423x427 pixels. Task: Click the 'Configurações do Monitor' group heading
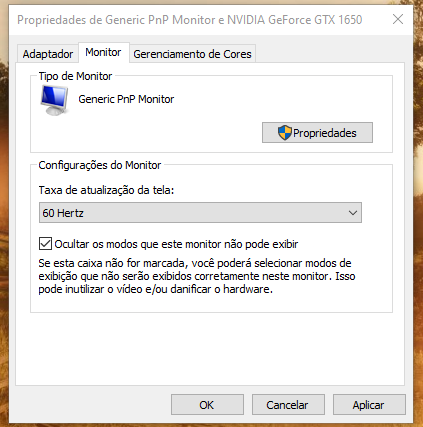click(x=100, y=165)
